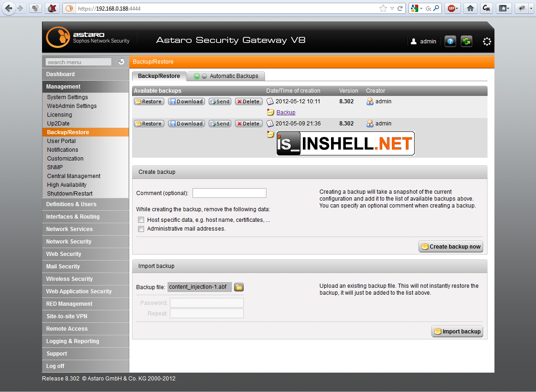The image size is (536, 392).
Task: Click Create backup now button
Action: (451, 247)
